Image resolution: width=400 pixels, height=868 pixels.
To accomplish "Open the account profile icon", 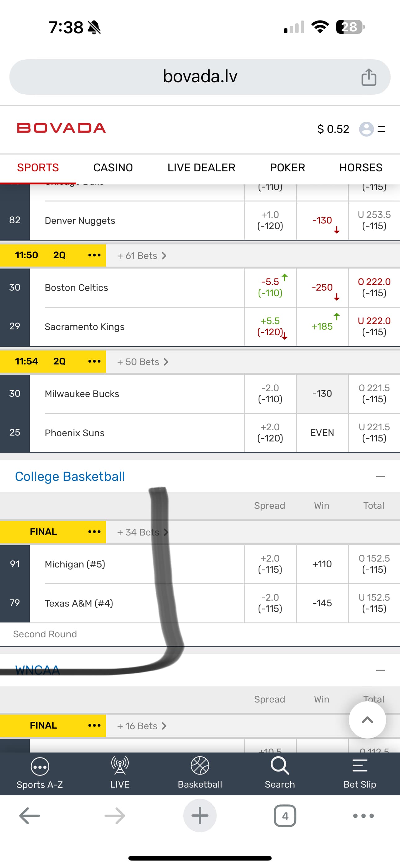I will coord(366,129).
